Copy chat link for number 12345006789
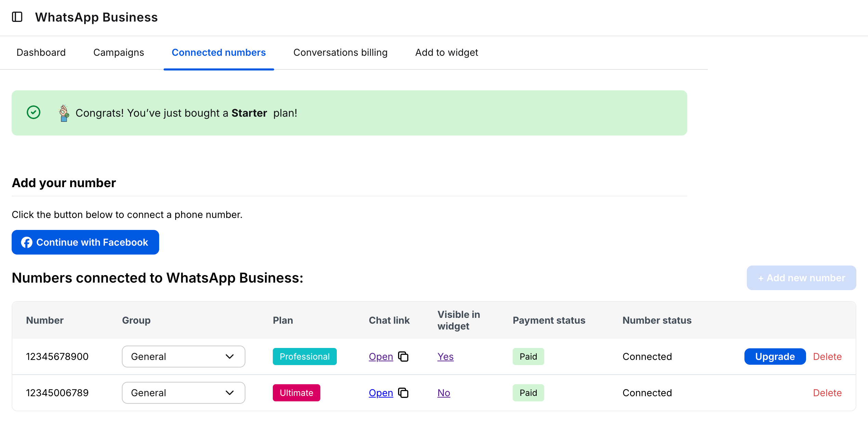This screenshot has height=427, width=868. [x=403, y=393]
